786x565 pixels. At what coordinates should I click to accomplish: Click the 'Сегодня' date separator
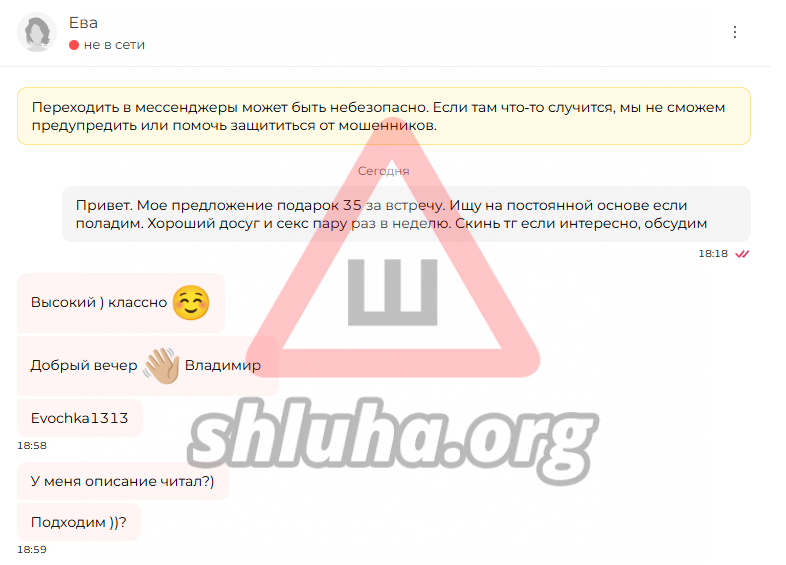383,171
